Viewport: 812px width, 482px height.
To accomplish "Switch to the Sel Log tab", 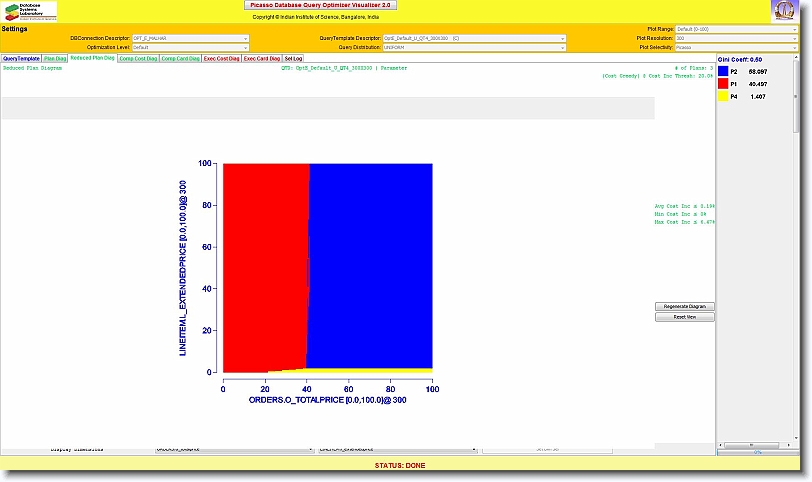I will 293,59.
